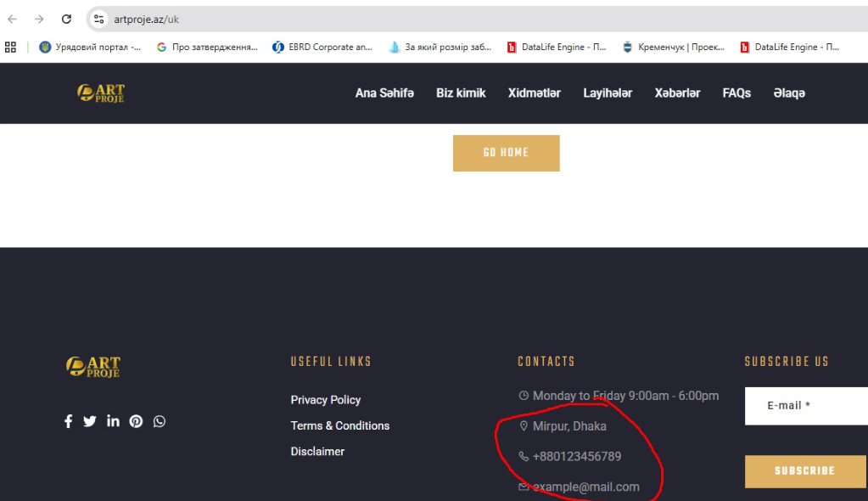The height and width of the screenshot is (501, 868).
Task: Open Terms & Conditions link
Action: pos(340,425)
